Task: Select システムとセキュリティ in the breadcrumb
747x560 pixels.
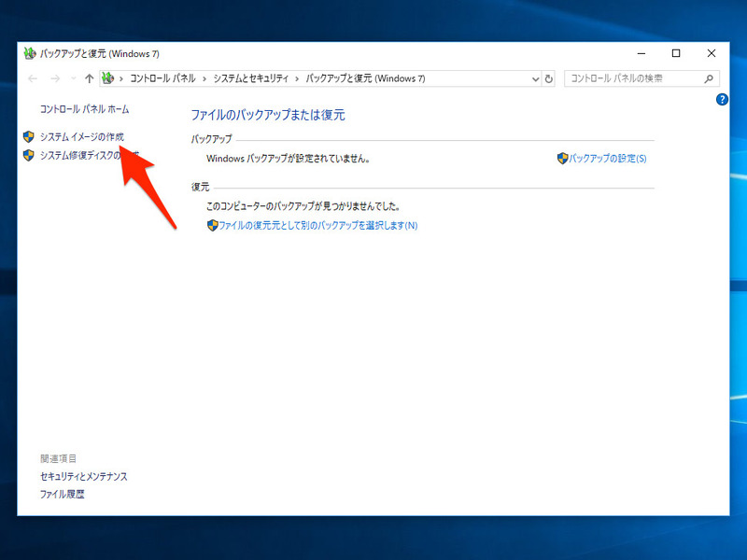Action: pyautogui.click(x=250, y=78)
